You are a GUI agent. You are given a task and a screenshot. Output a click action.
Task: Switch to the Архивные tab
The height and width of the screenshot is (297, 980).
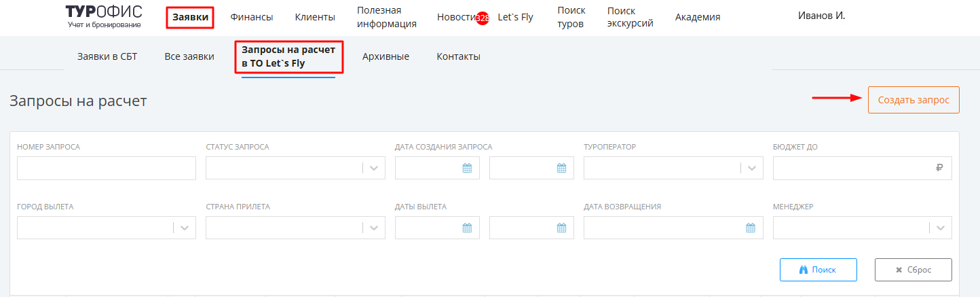point(385,56)
